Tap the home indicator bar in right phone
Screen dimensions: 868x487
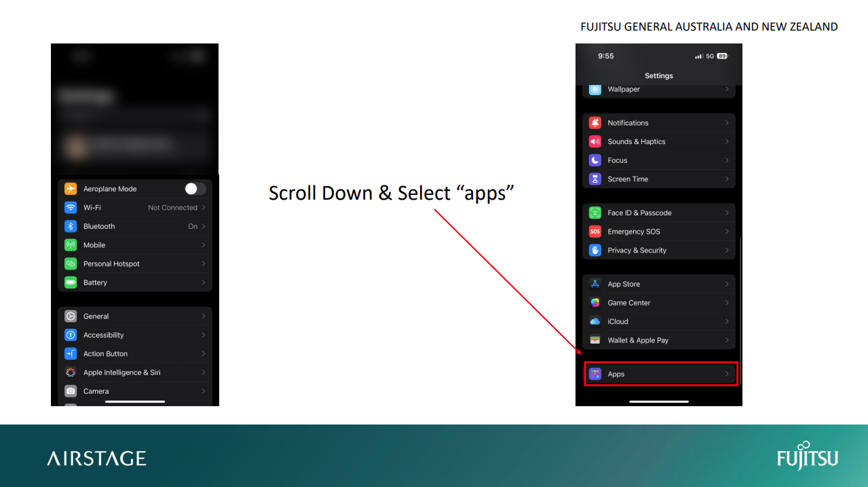(x=659, y=401)
